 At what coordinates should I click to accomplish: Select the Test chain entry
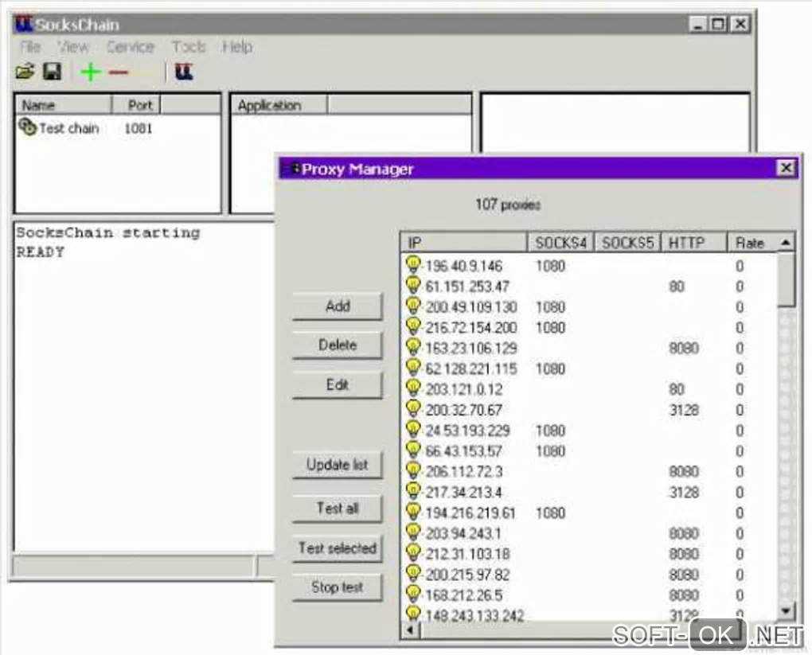(x=69, y=128)
